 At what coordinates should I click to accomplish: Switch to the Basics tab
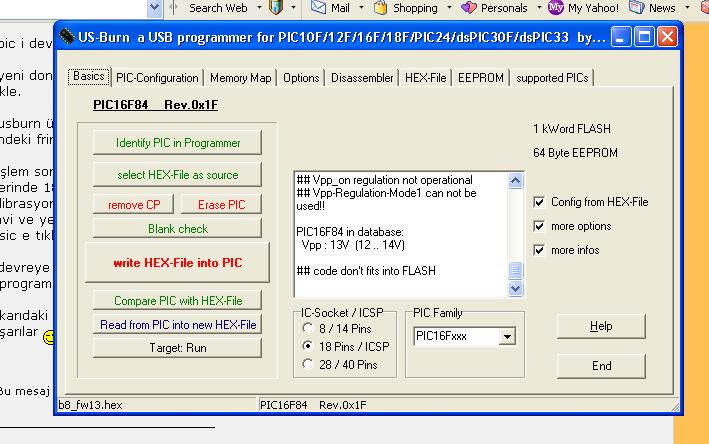click(89, 76)
